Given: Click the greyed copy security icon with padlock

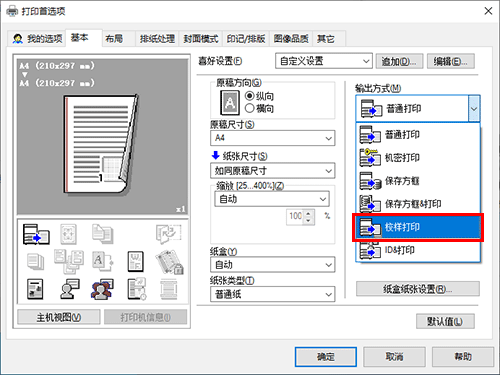Looking at the screenshot, I should pyautogui.click(x=169, y=262).
